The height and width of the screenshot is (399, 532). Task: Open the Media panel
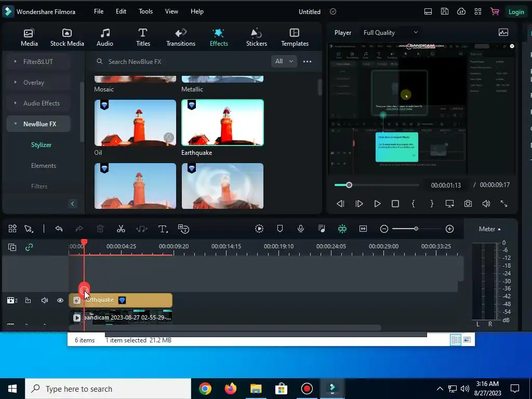[x=29, y=37]
